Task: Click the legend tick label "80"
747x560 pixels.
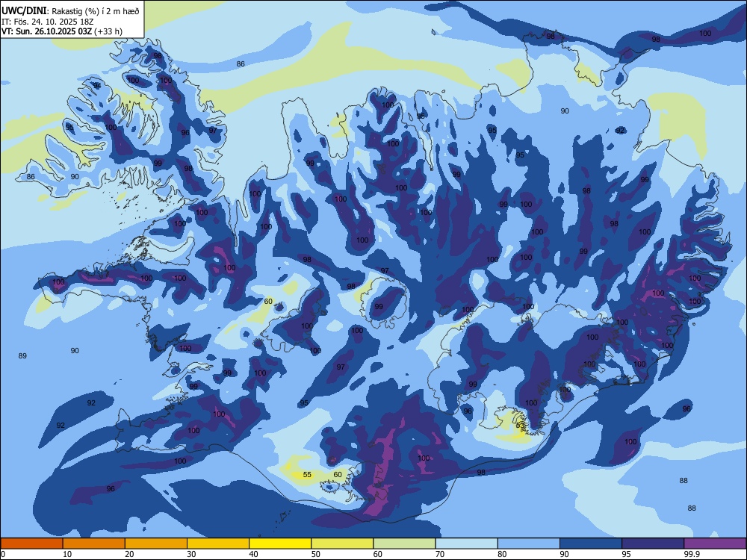Action: coord(502,554)
